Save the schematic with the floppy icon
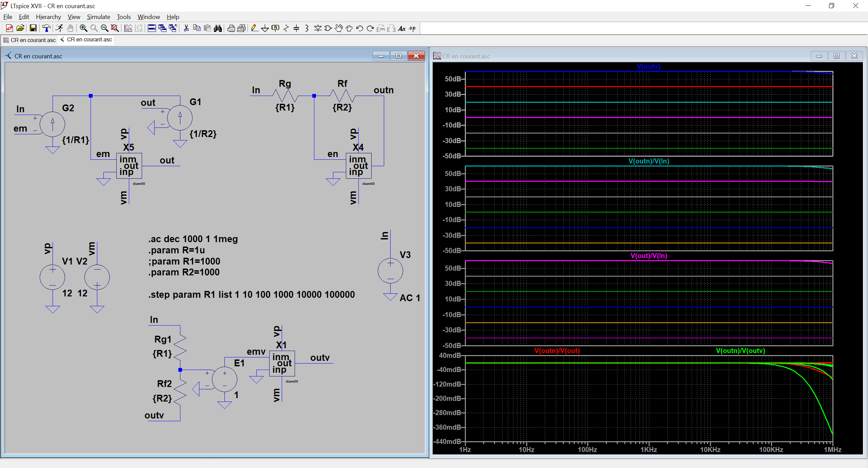 tap(33, 28)
